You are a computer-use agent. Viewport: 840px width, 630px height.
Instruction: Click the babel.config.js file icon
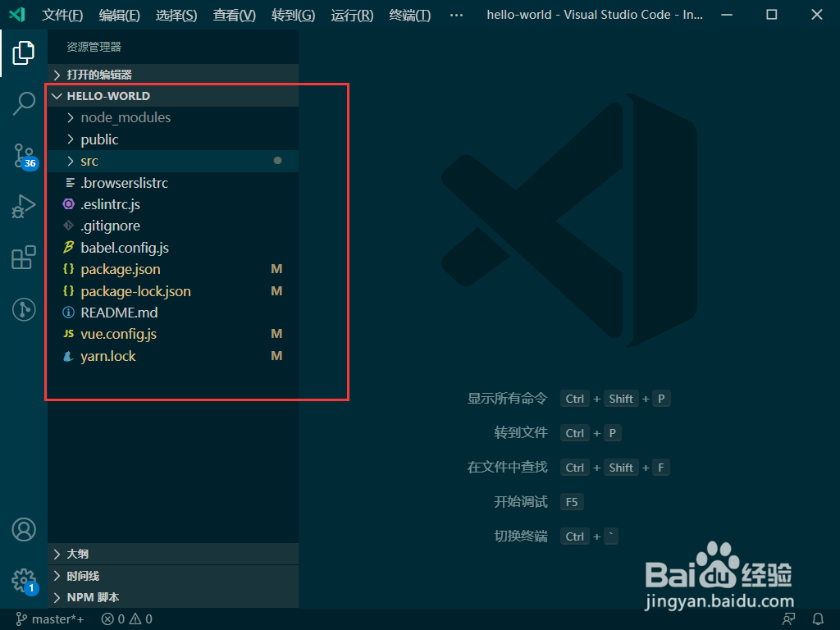[69, 248]
